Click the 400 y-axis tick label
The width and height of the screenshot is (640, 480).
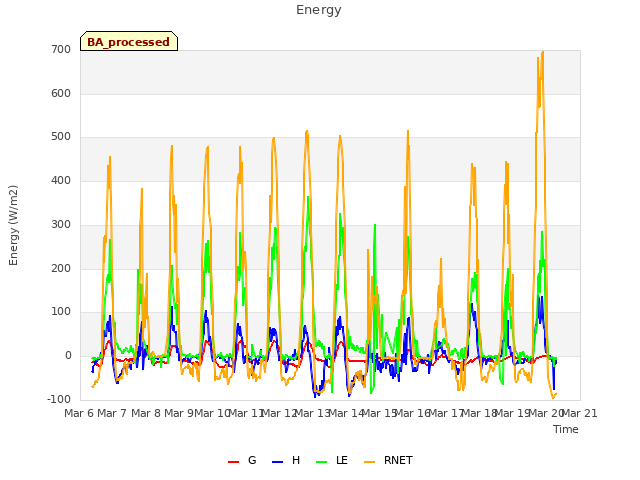[x=61, y=180]
